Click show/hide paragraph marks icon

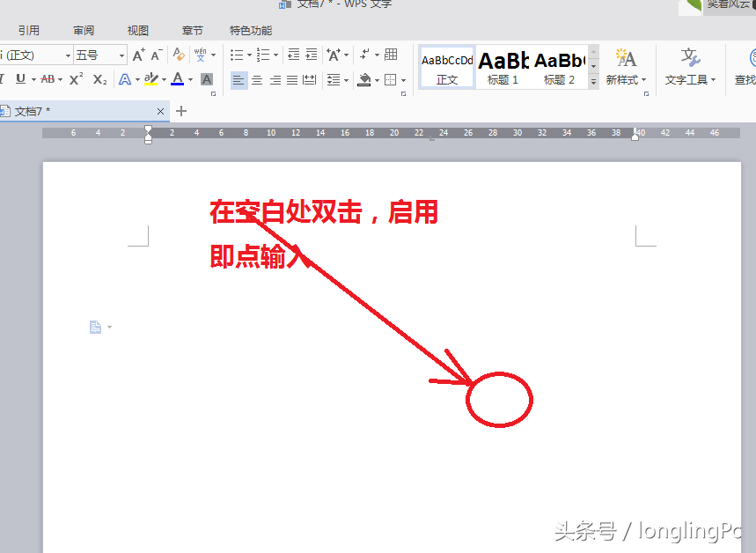click(364, 55)
